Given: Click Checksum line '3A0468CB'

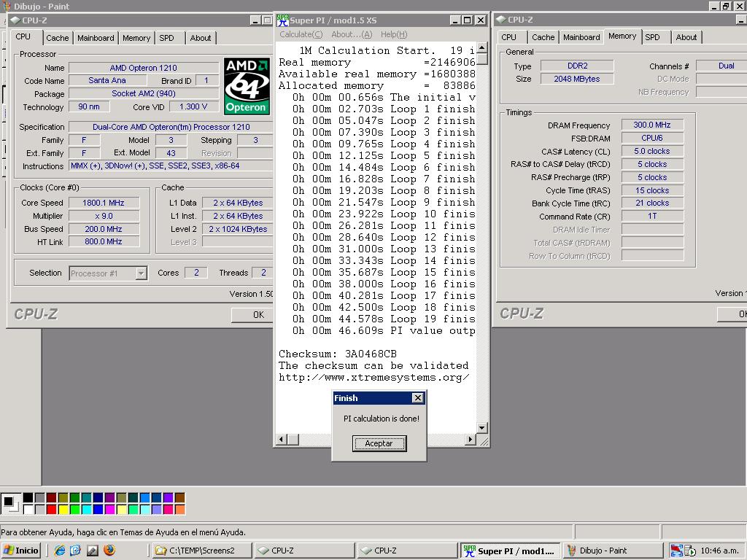Looking at the screenshot, I should (x=338, y=354).
